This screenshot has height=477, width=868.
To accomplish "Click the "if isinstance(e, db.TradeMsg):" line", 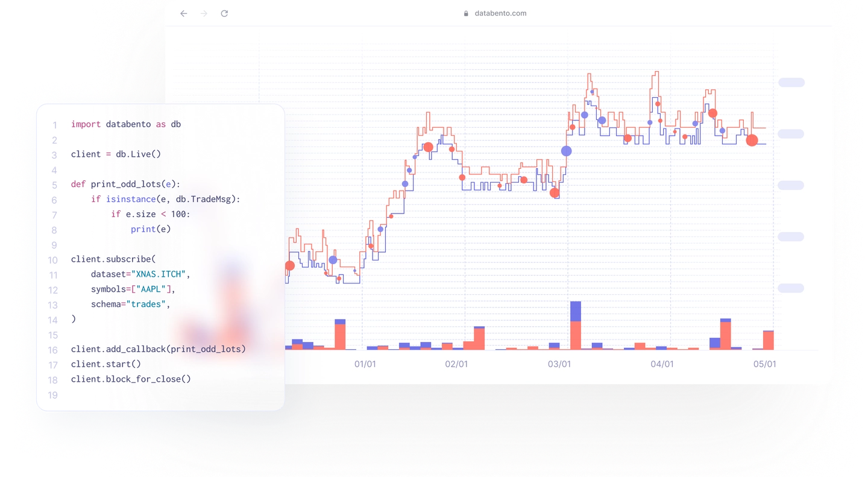I will [x=166, y=199].
